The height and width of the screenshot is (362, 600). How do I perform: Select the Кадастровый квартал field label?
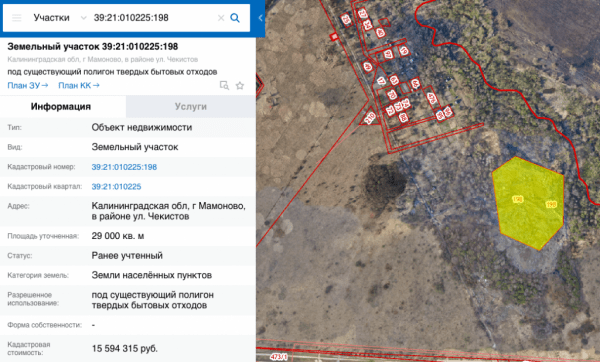45,187
